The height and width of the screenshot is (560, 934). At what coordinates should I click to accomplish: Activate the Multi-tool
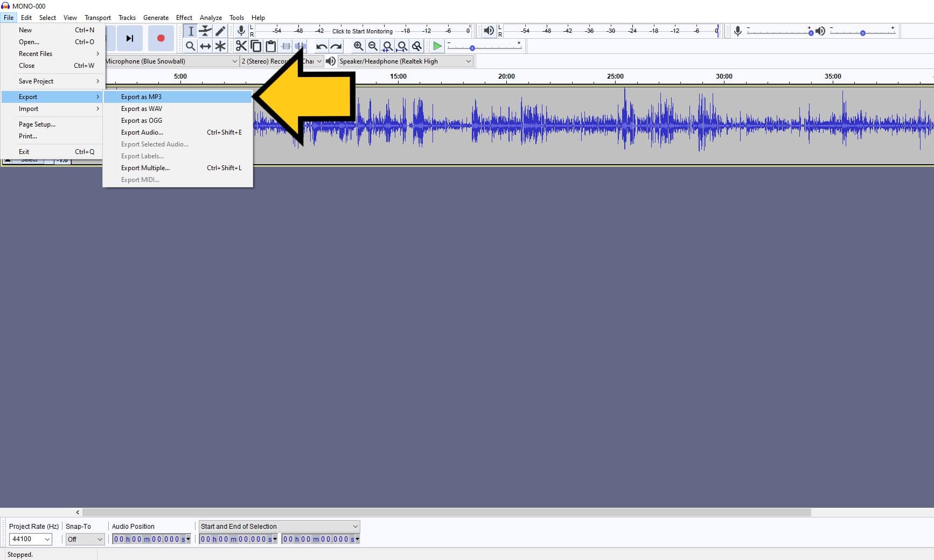pyautogui.click(x=220, y=46)
